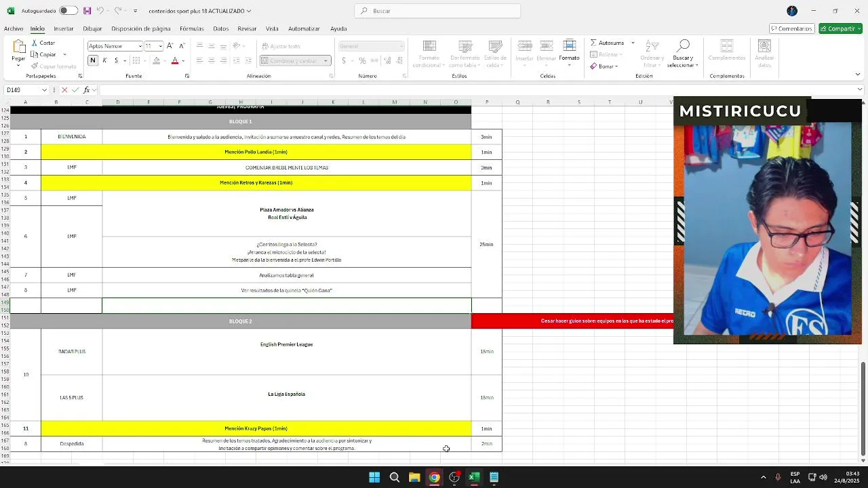Click the Undo arrow in title bar
The image size is (868, 488).
click(100, 11)
